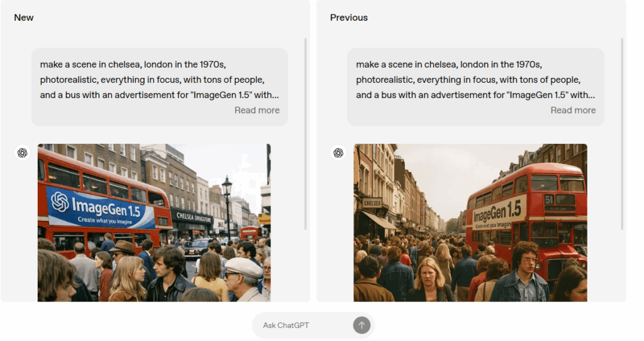Expand prompt with Read more in New panel
Viewport: 644px width, 341px height.
pyautogui.click(x=257, y=110)
